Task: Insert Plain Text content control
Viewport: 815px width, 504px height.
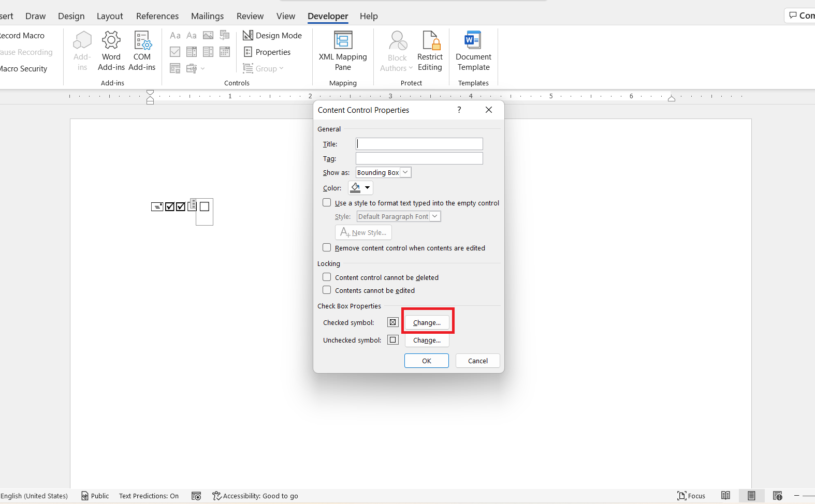Action: [192, 35]
